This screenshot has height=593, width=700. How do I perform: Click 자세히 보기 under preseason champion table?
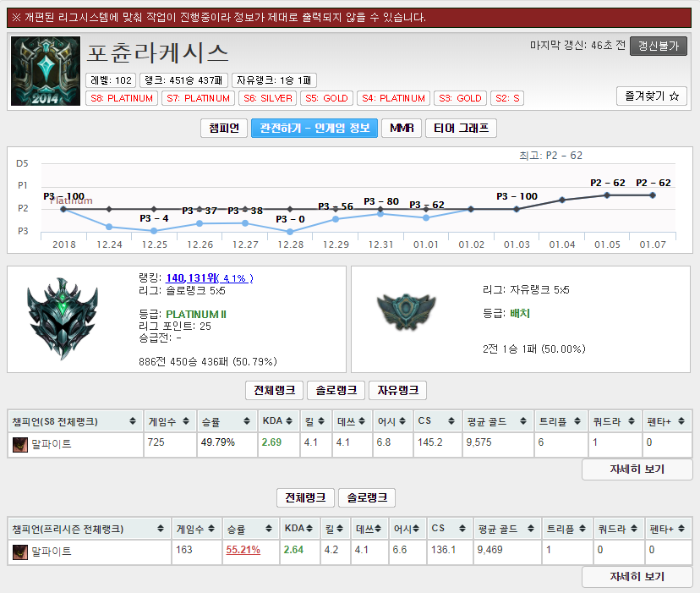coord(637,576)
